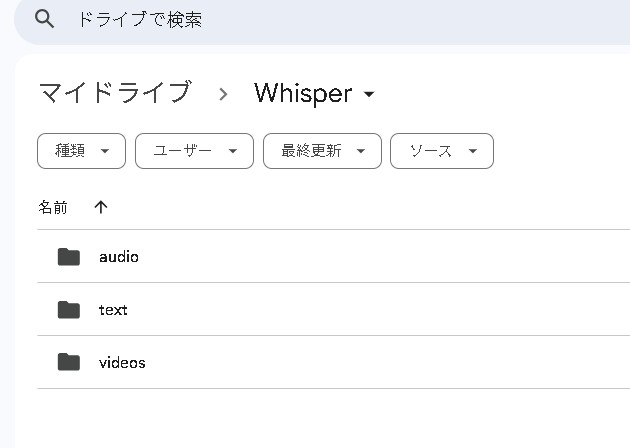This screenshot has width=630, height=448.
Task: Click the 名前 column header
Action: (53, 207)
